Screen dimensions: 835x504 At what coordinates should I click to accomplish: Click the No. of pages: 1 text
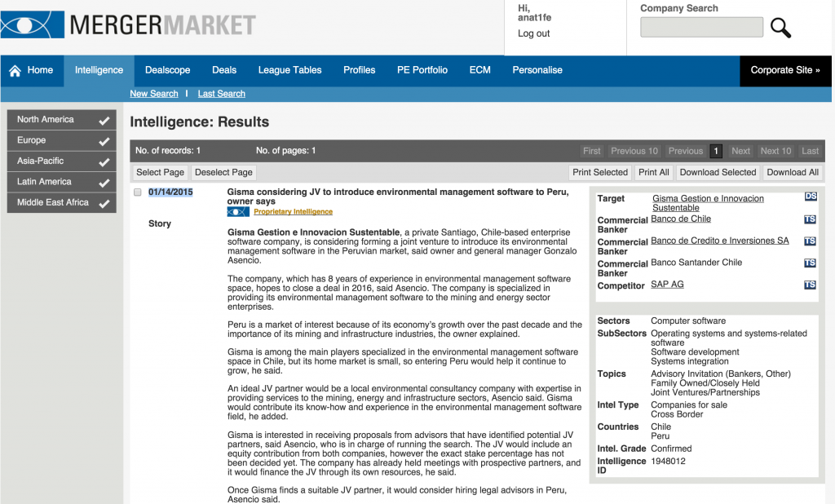(286, 151)
